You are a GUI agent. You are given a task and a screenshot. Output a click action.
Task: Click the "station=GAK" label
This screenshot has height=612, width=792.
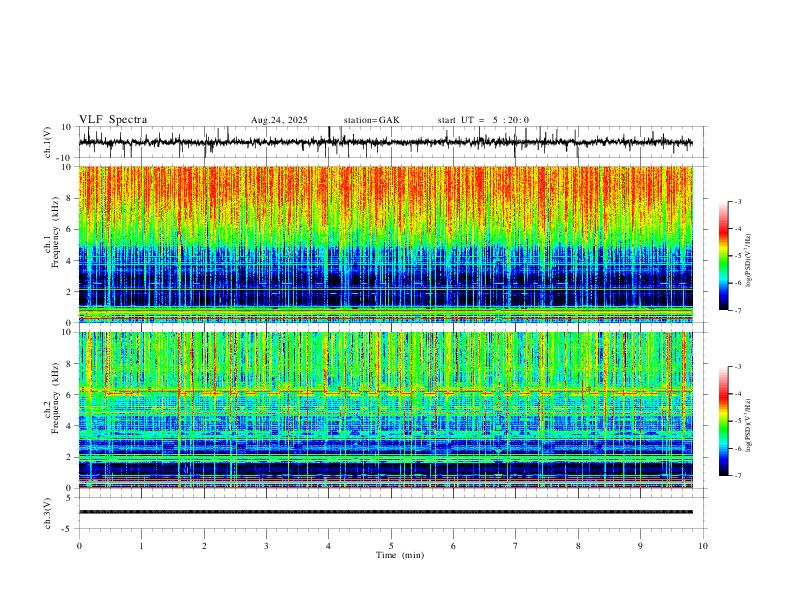[372, 120]
